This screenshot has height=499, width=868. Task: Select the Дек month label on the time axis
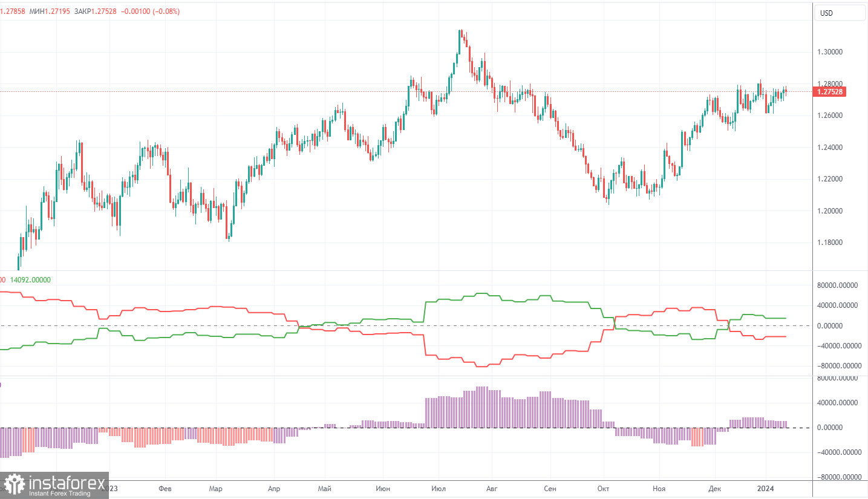tap(716, 488)
